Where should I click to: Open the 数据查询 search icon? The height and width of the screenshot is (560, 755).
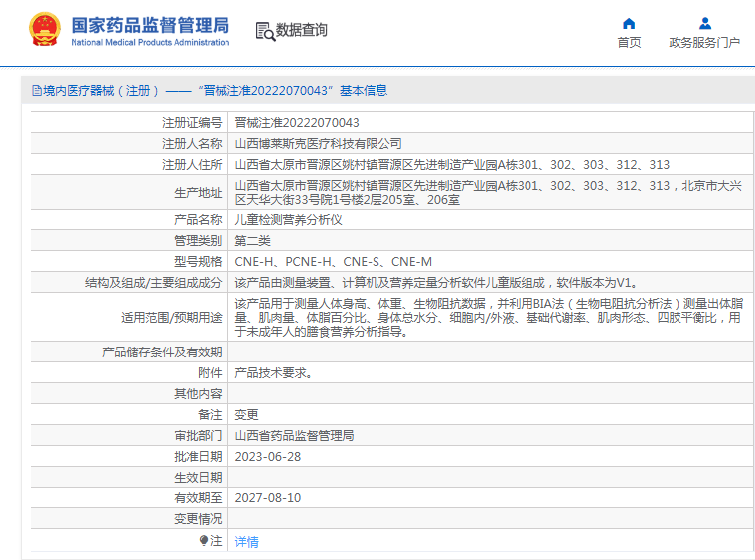point(265,31)
